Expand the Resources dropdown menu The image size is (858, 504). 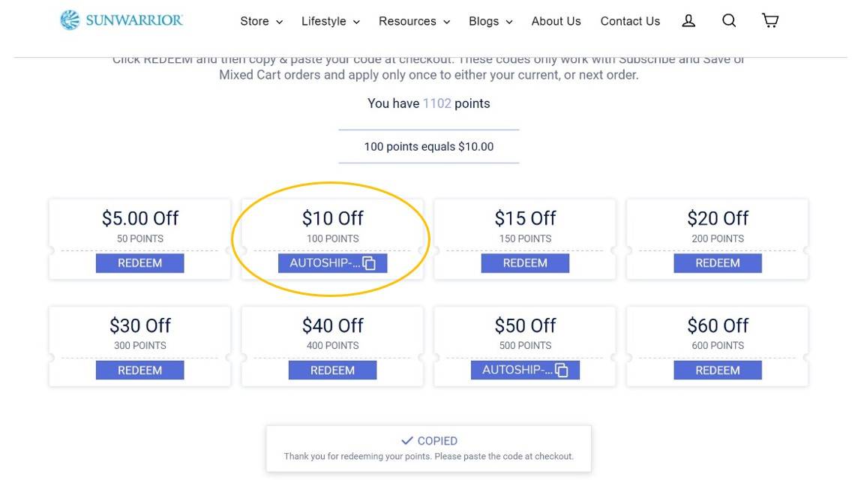(x=414, y=21)
